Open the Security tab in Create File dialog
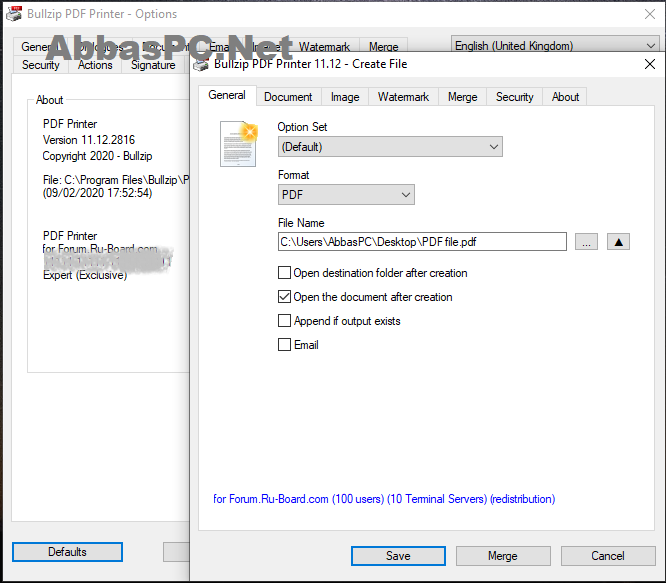Screen dimensions: 666x583 (x=514, y=97)
